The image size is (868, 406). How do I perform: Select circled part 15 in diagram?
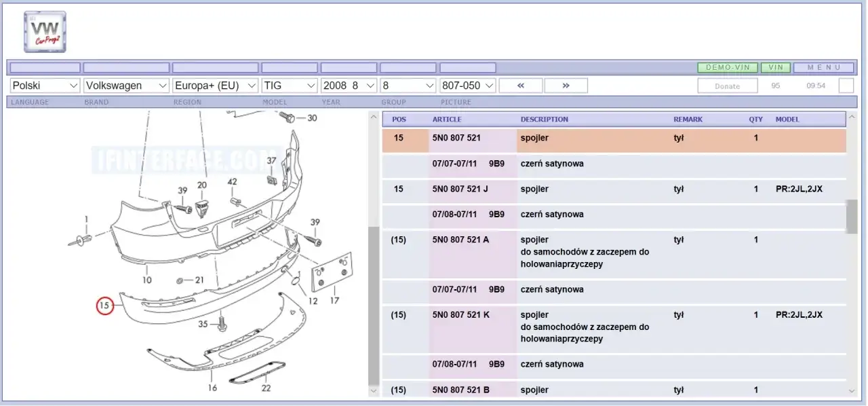[104, 306]
